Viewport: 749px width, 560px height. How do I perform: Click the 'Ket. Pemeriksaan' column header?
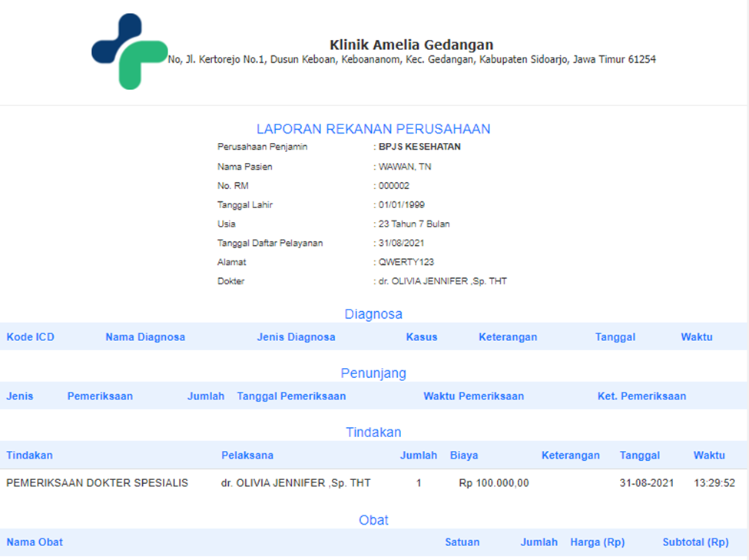point(642,396)
